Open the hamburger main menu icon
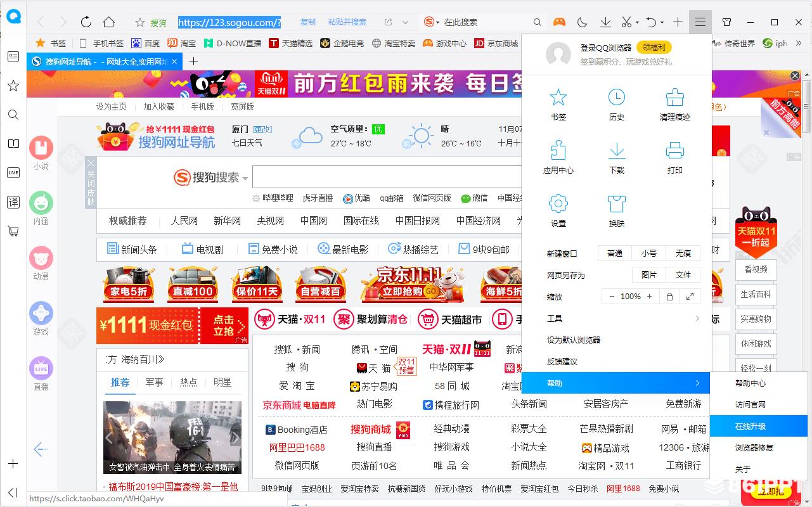 click(x=700, y=22)
